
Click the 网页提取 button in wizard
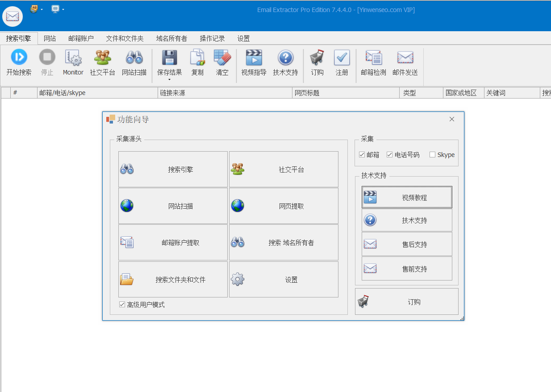(x=284, y=206)
